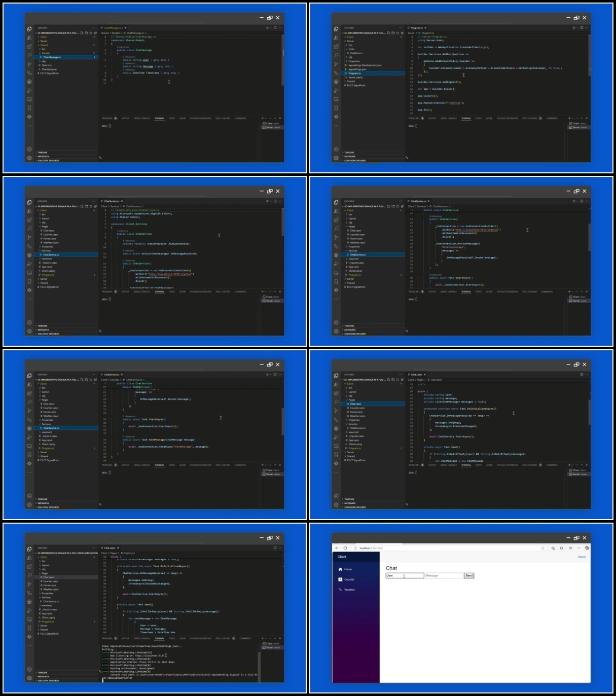Open appsettings.Development.json in the explorer
This screenshot has height=696, width=616.
pyautogui.click(x=365, y=65)
